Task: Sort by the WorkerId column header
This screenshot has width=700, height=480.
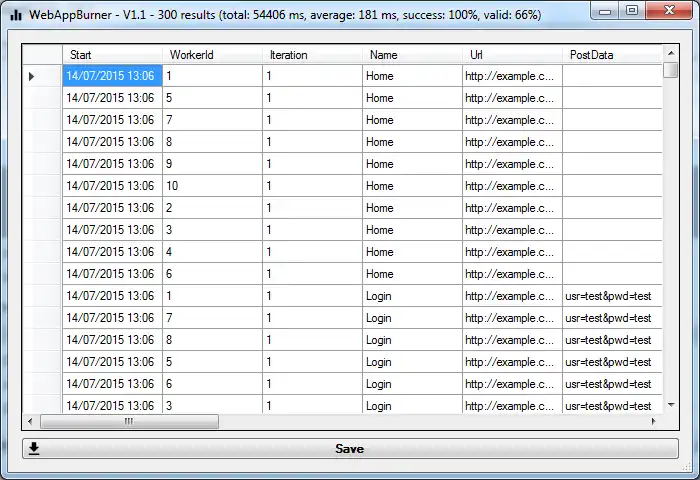Action: [212, 54]
